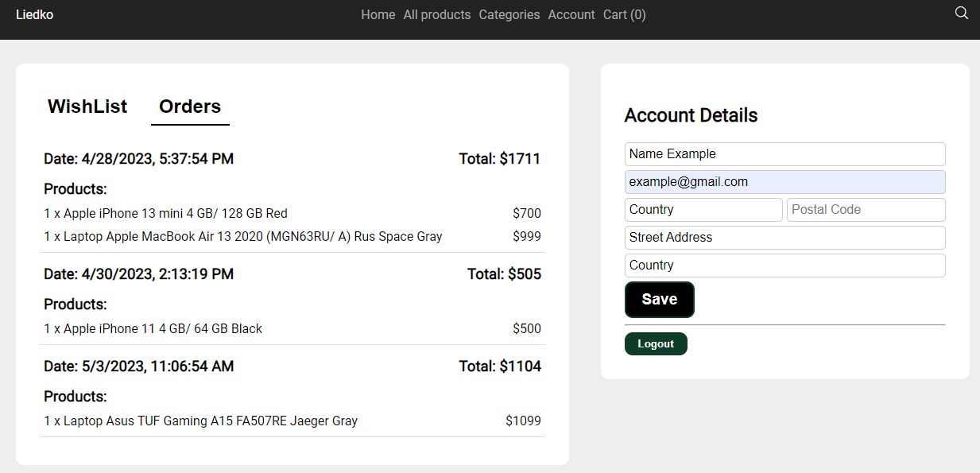
Task: Open All products in navigation
Action: coord(436,14)
